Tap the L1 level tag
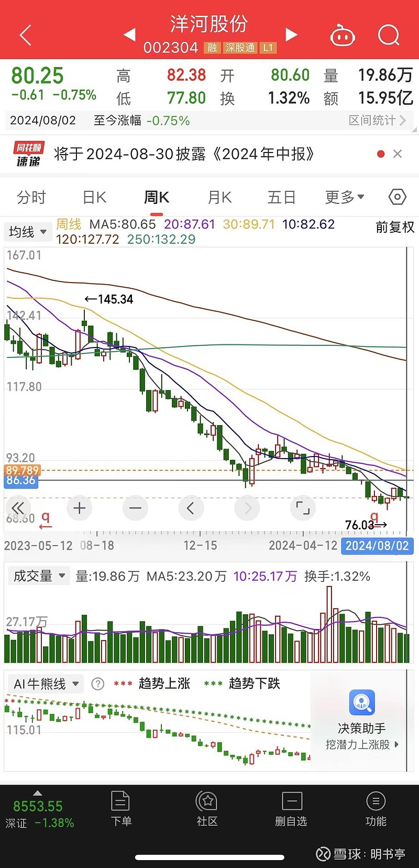Viewport: 419px width, 868px height. 268,48
